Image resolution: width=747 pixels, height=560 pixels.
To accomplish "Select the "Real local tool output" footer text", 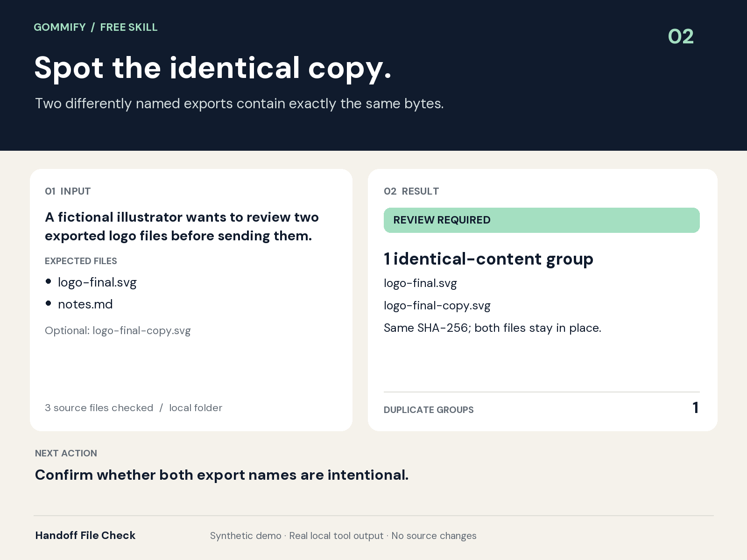I will (336, 536).
